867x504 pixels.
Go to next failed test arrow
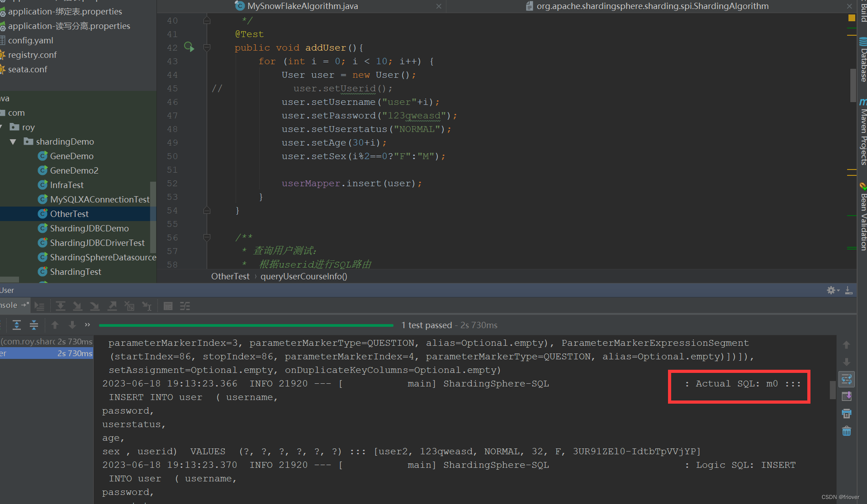pos(72,325)
